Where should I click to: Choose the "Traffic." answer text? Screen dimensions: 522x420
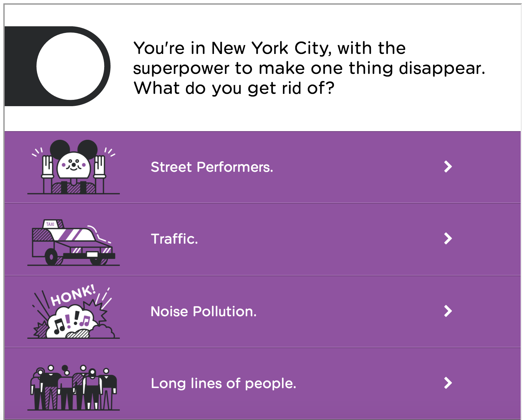pos(174,239)
